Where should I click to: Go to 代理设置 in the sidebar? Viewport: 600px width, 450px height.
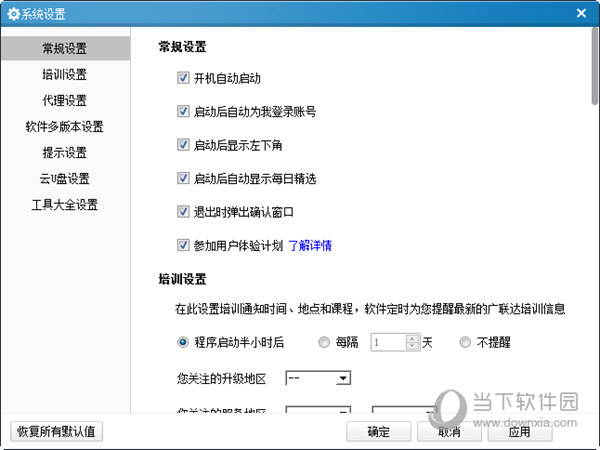65,101
